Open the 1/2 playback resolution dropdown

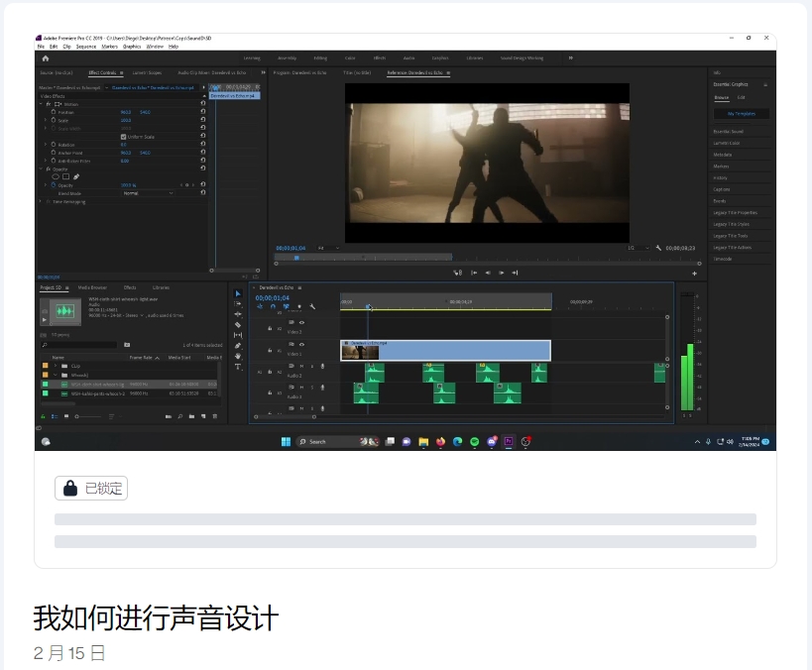click(638, 248)
